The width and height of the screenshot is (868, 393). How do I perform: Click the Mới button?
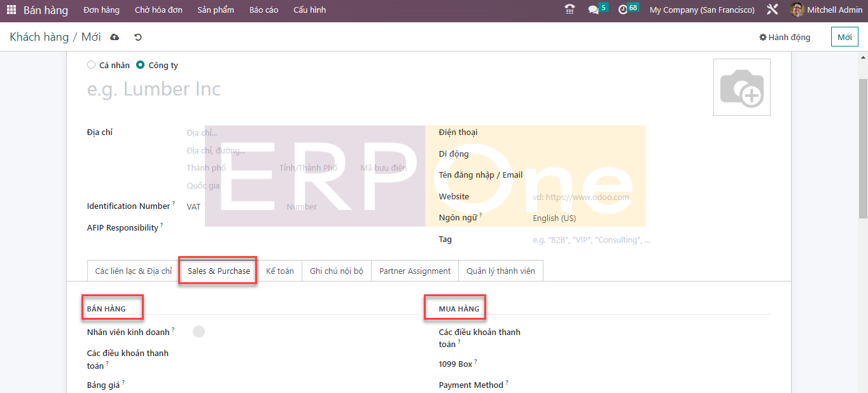(844, 38)
